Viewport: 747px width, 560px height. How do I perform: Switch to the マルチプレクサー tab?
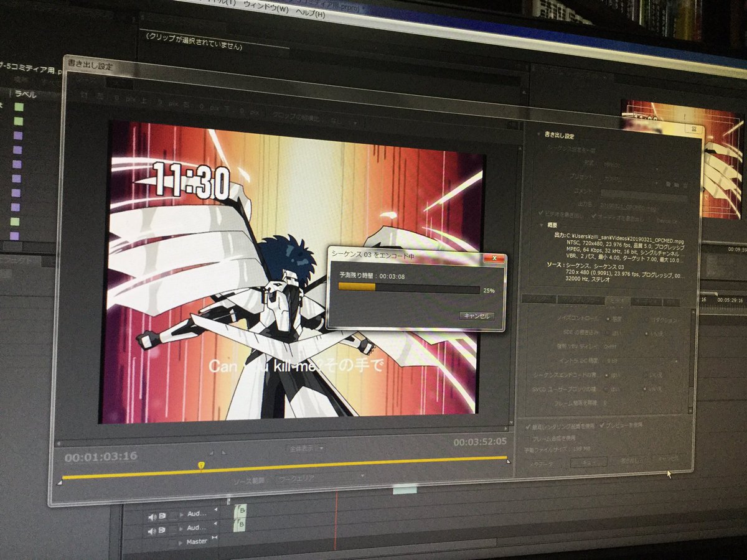pyautogui.click(x=581, y=300)
